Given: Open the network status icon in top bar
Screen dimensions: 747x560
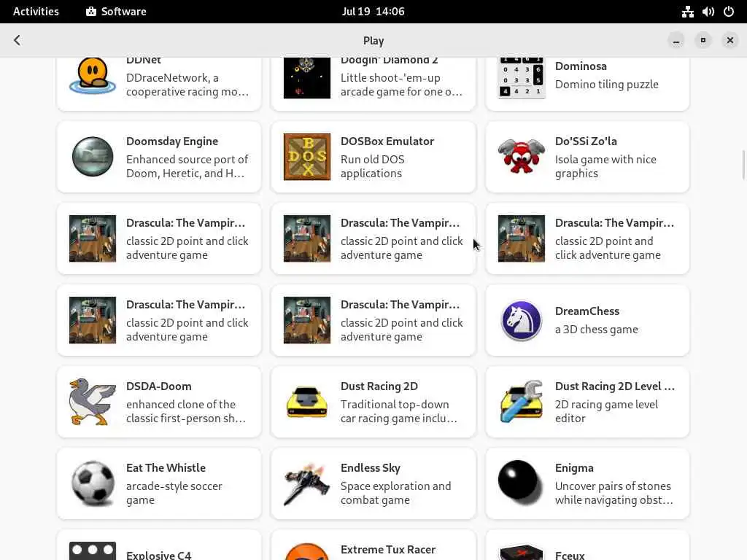Looking at the screenshot, I should [x=687, y=12].
